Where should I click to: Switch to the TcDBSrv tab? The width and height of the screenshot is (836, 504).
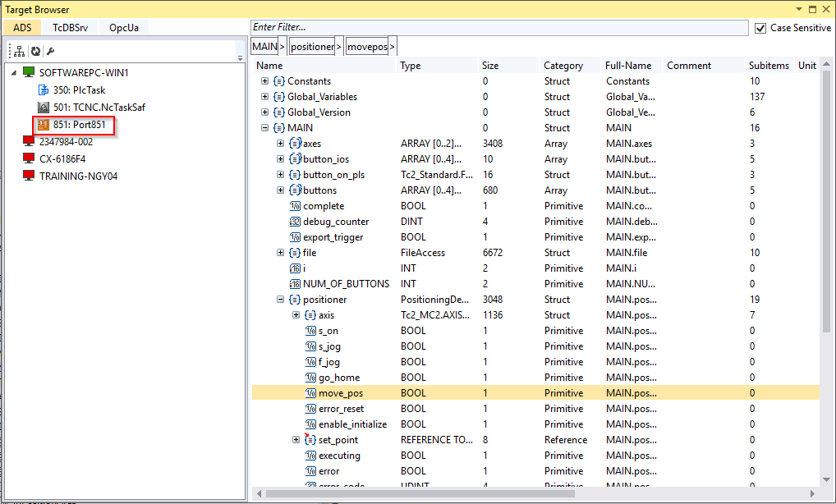tap(70, 27)
